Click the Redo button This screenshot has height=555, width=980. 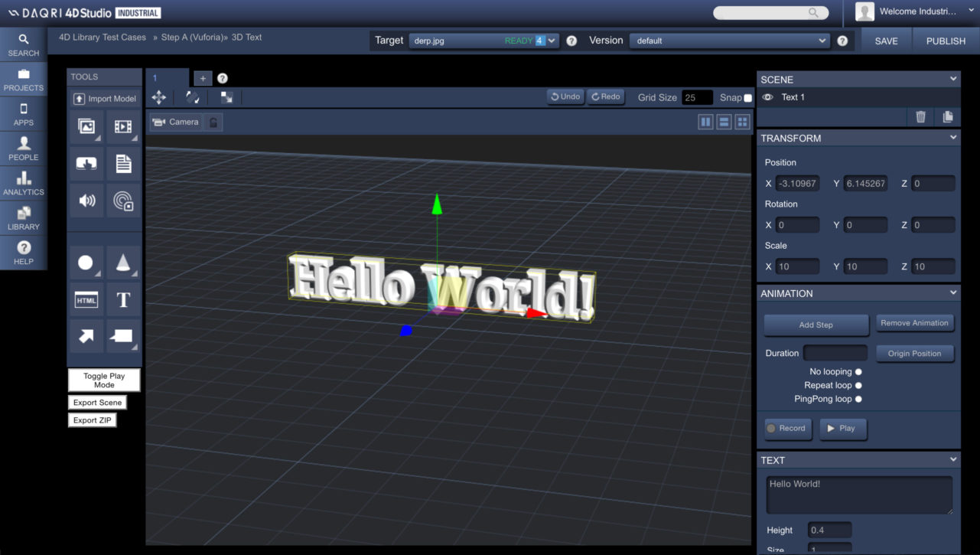point(606,97)
